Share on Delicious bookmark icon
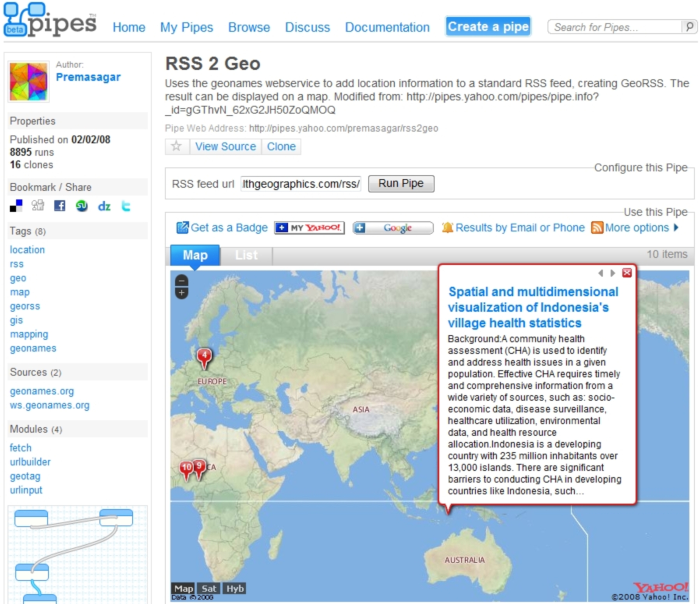The height and width of the screenshot is (604, 700). pos(16,206)
